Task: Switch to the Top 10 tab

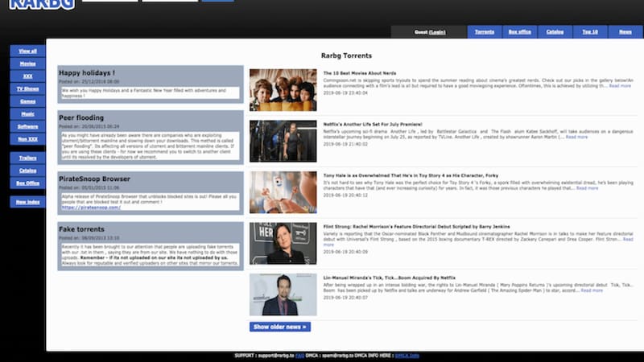Action: coord(590,32)
